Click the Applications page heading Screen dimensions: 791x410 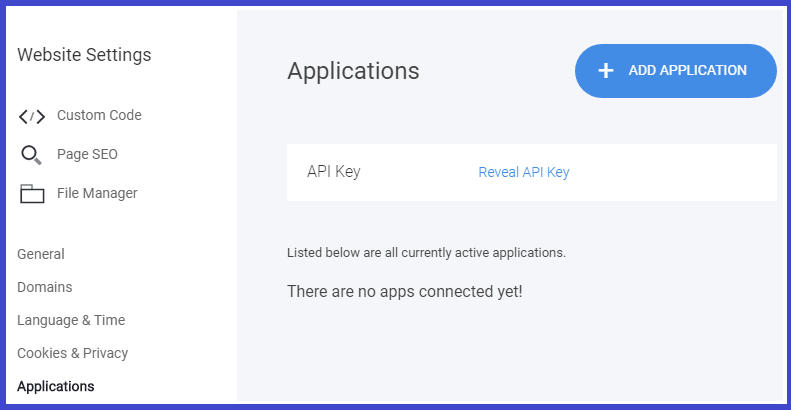coord(353,71)
